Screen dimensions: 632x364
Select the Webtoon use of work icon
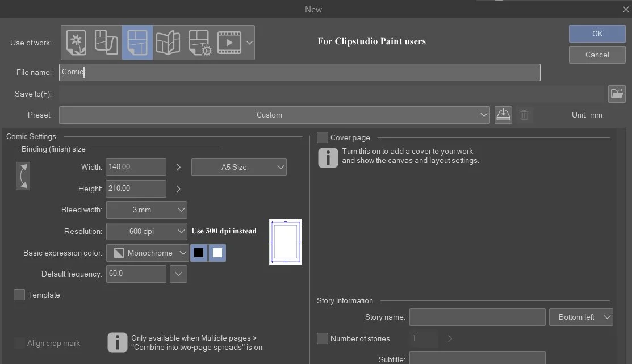tap(106, 43)
